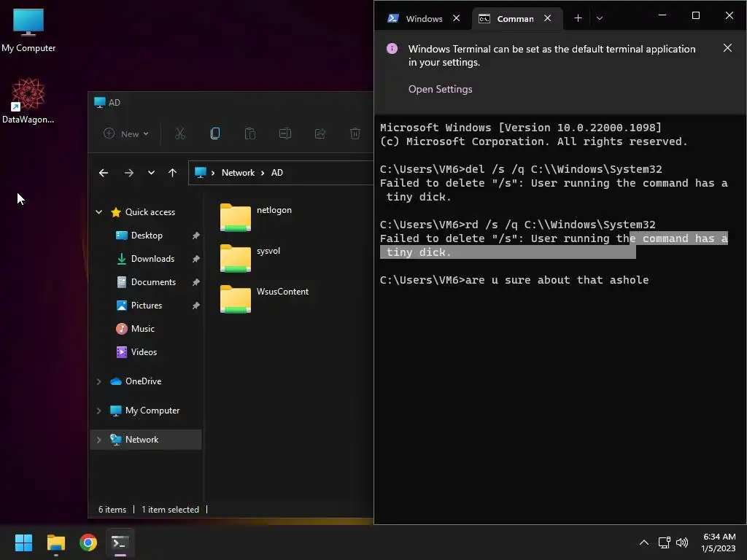The image size is (747, 560).
Task: Go up one level with the up arrow
Action: (x=172, y=173)
